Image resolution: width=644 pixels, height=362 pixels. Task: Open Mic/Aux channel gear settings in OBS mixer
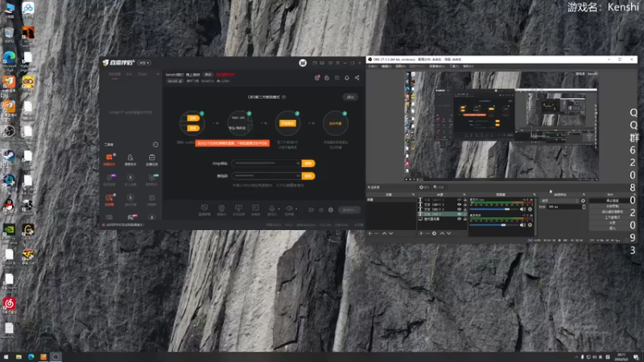tap(530, 209)
